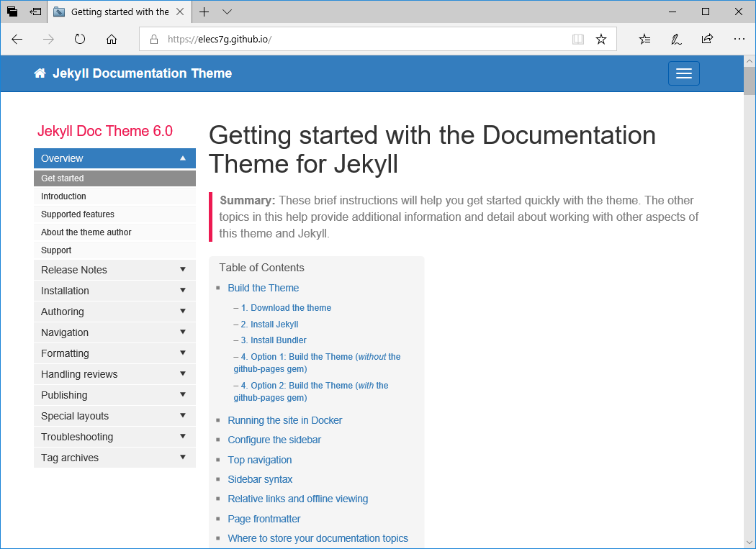Screen dimensions: 756x549
Task: Toggle the hamburger navigation menu
Action: click(x=684, y=73)
